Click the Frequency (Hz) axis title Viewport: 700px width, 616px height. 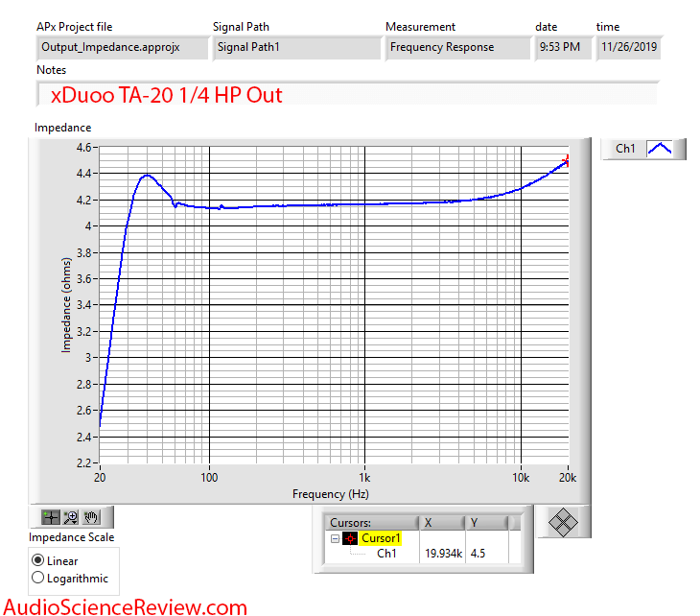pyautogui.click(x=331, y=494)
